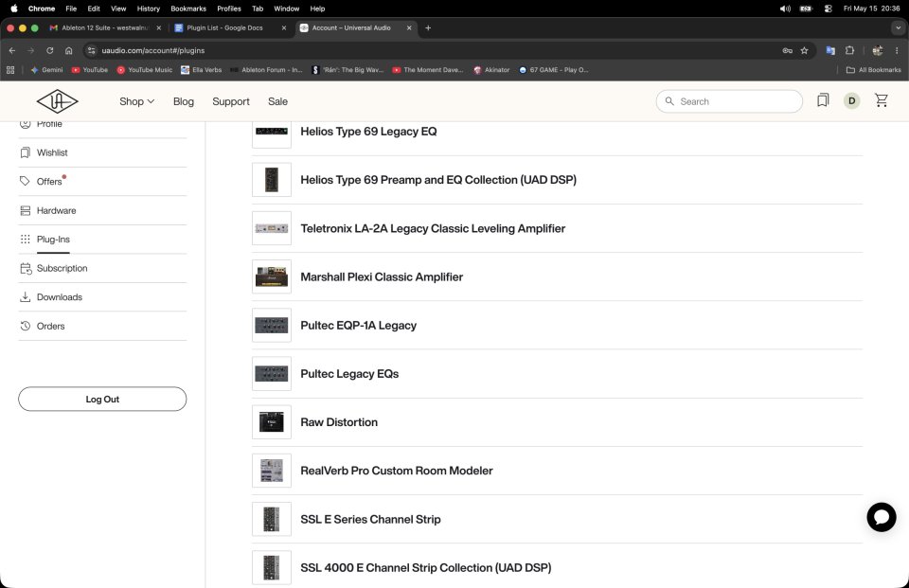Open the Ableton Forum bookmark

pos(266,69)
